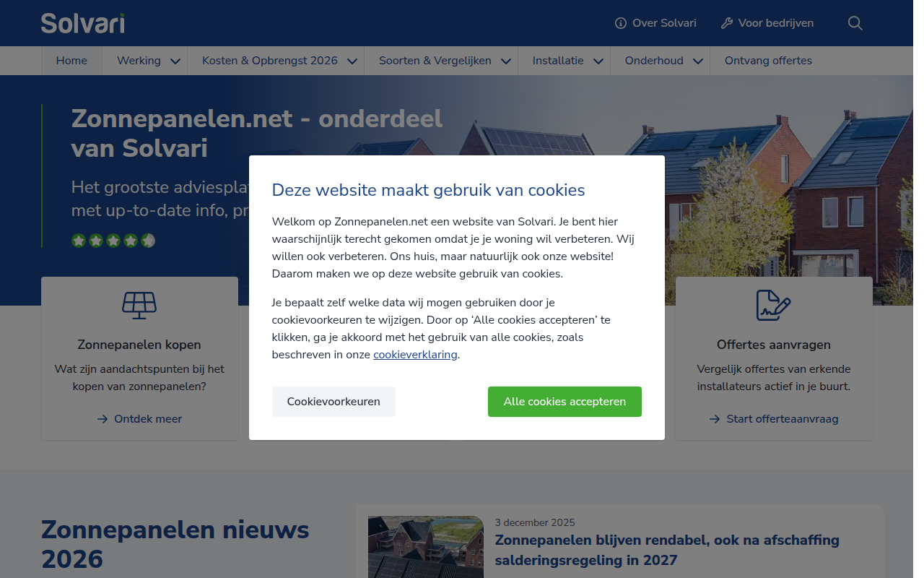
Task: Click the Zonnepanelen kopen card title
Action: click(139, 345)
